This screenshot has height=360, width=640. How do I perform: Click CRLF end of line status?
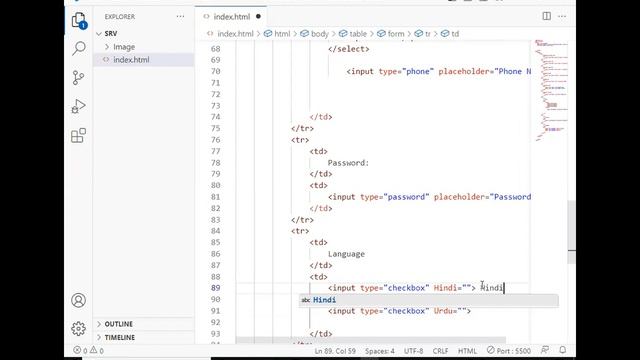440,351
